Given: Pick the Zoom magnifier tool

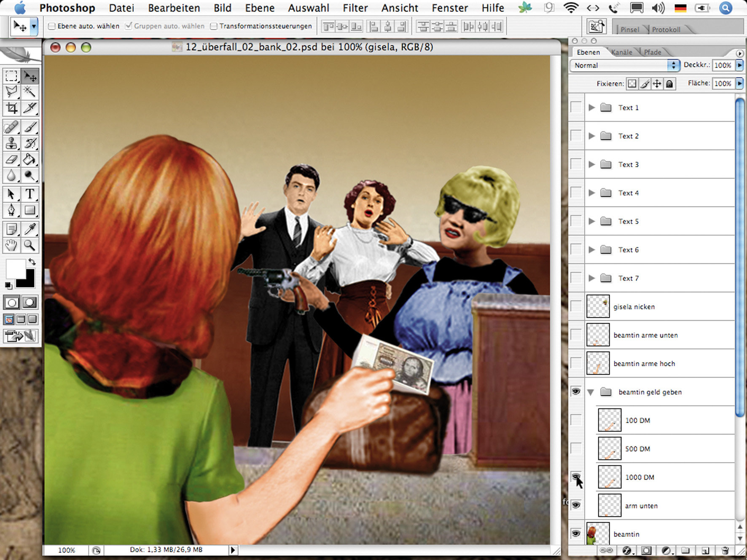Looking at the screenshot, I should click(30, 245).
